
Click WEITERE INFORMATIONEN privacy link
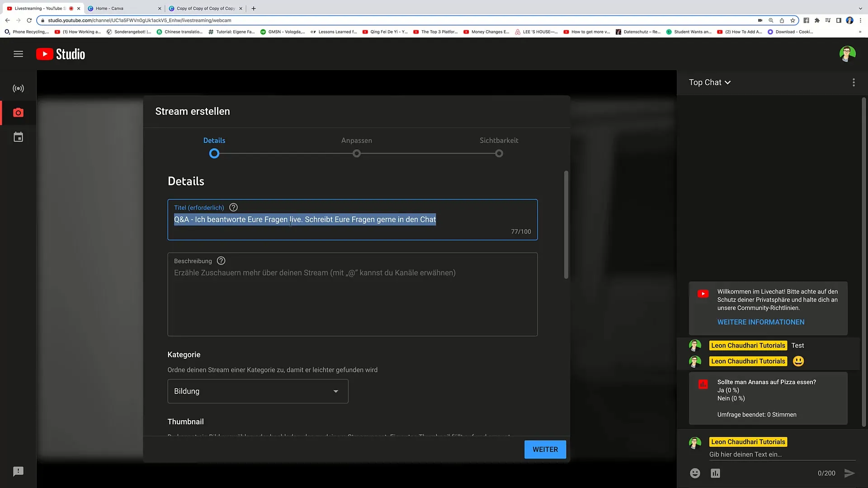tap(761, 322)
